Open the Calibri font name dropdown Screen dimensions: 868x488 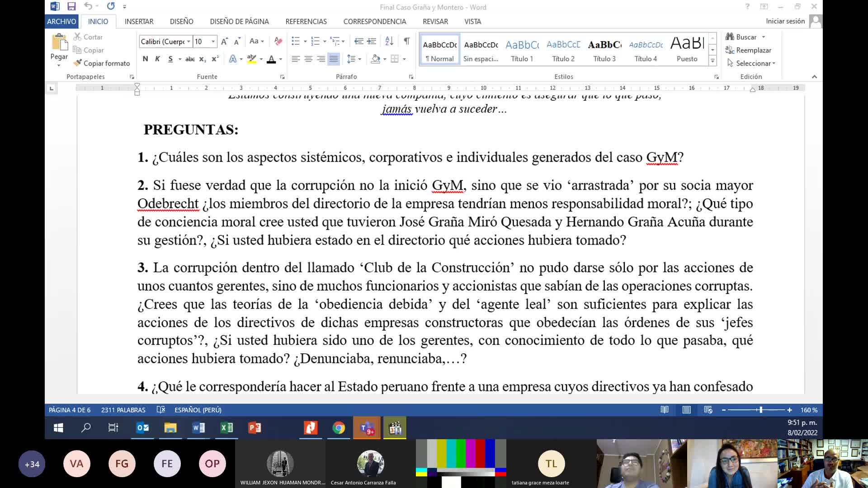point(189,42)
